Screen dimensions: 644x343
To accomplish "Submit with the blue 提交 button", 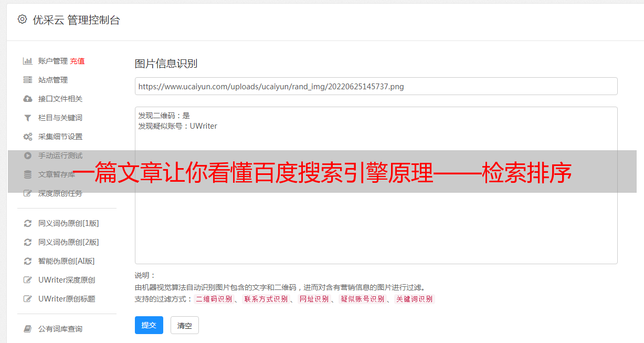I will pyautogui.click(x=149, y=325).
